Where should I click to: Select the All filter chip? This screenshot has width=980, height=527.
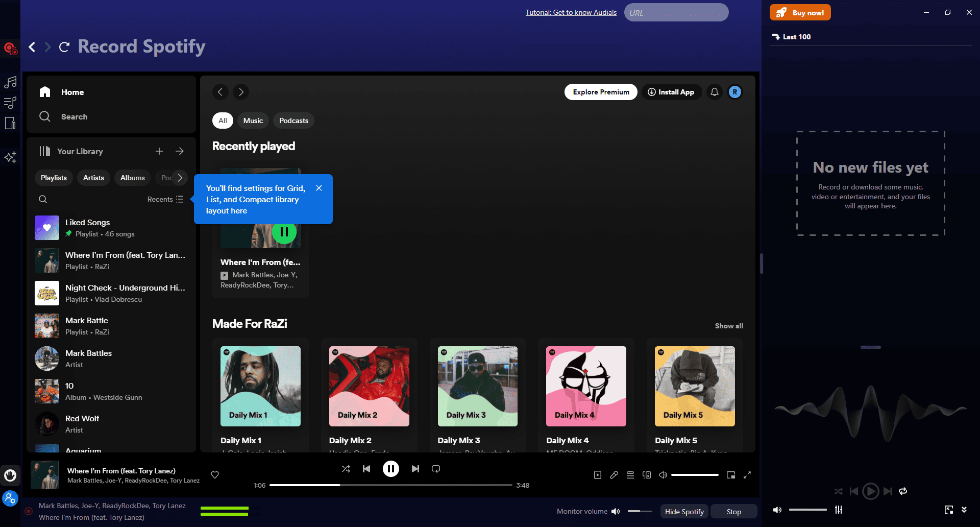pos(223,121)
